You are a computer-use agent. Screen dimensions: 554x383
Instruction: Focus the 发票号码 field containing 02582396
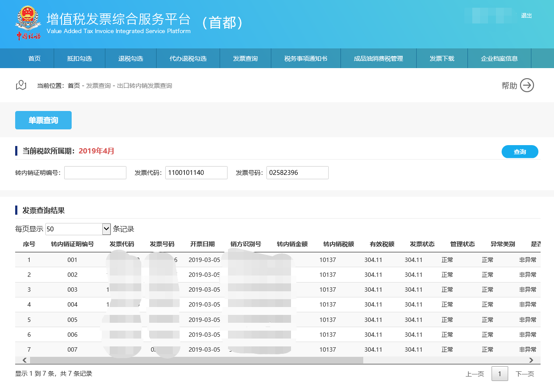point(297,173)
